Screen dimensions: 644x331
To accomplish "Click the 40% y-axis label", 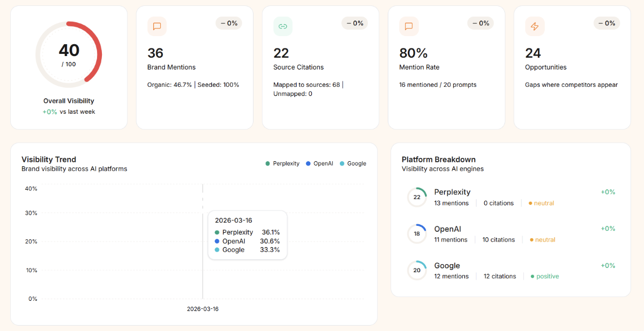I will [x=31, y=189].
